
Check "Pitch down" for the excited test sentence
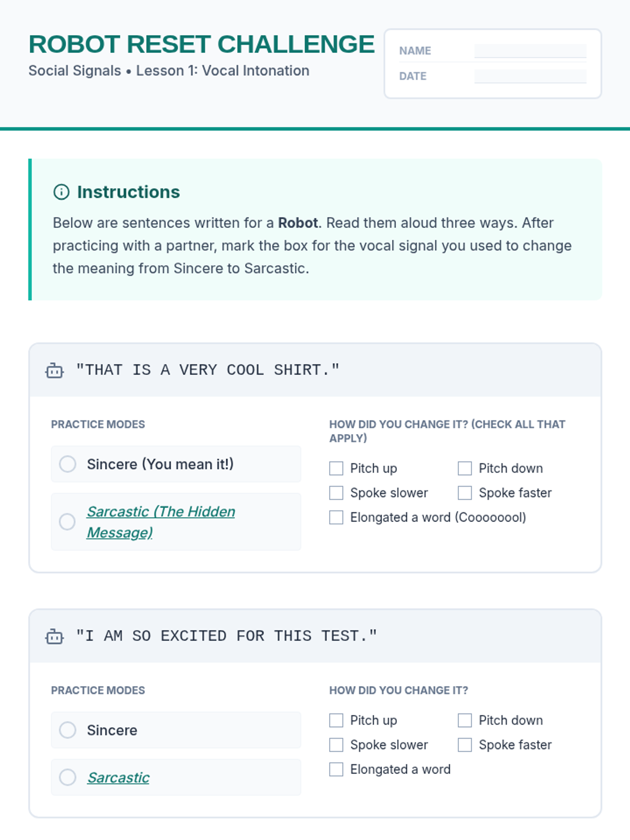465,720
